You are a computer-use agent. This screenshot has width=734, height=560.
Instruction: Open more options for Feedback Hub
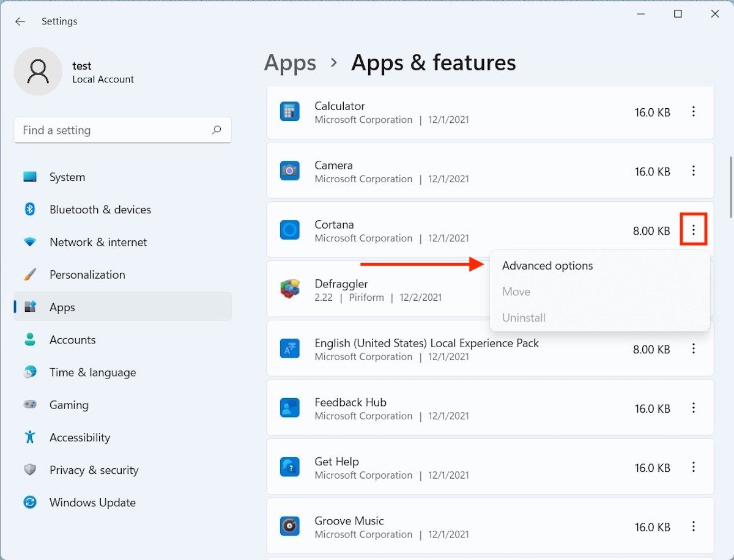click(694, 408)
